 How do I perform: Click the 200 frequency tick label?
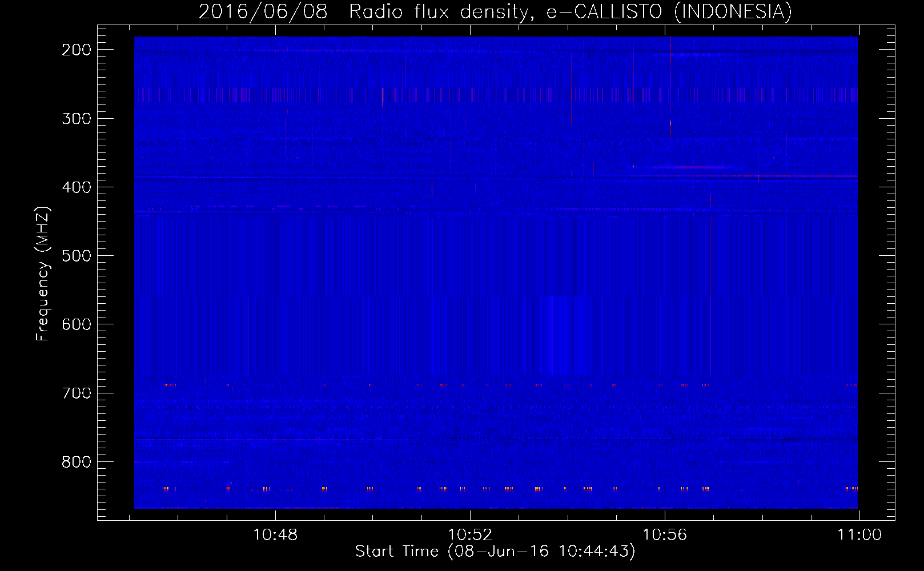click(77, 50)
